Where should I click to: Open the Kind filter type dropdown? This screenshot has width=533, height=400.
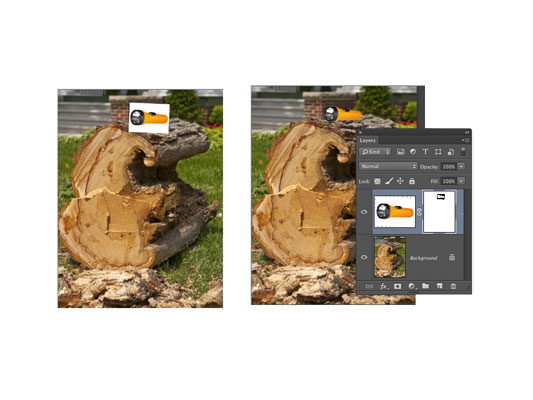[375, 152]
